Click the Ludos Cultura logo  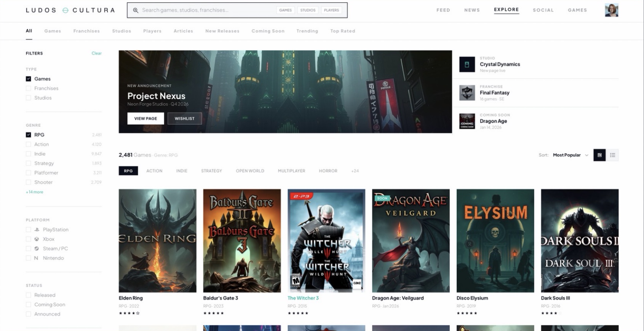(x=70, y=10)
